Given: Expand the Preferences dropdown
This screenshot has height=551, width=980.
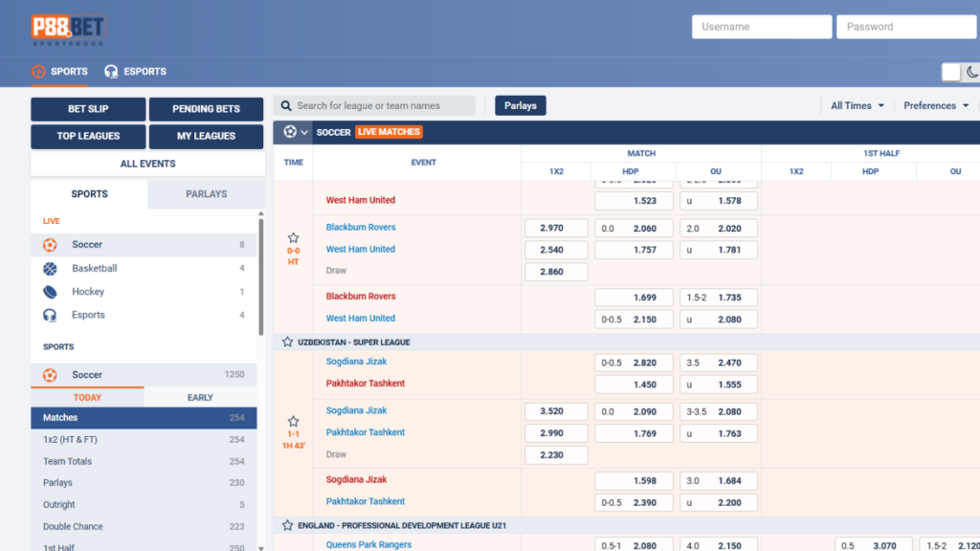Looking at the screenshot, I should [x=936, y=106].
